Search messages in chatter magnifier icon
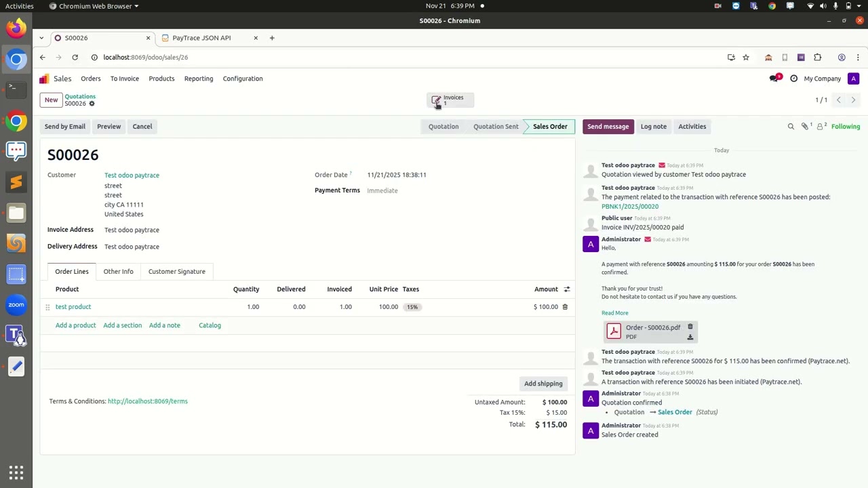The image size is (868, 488). [x=791, y=127]
